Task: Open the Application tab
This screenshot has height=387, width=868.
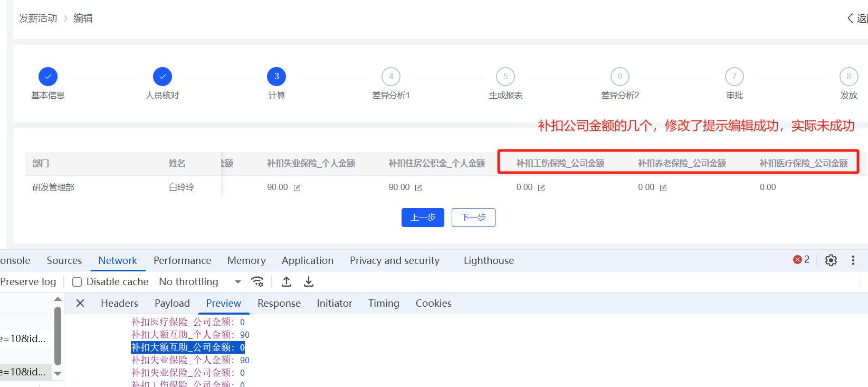Action: pyautogui.click(x=308, y=260)
